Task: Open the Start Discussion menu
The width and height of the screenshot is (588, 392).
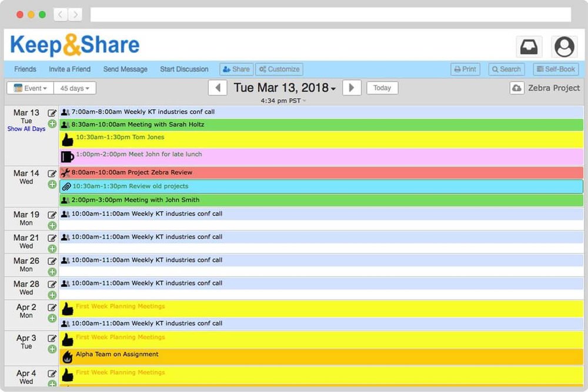Action: click(x=184, y=69)
